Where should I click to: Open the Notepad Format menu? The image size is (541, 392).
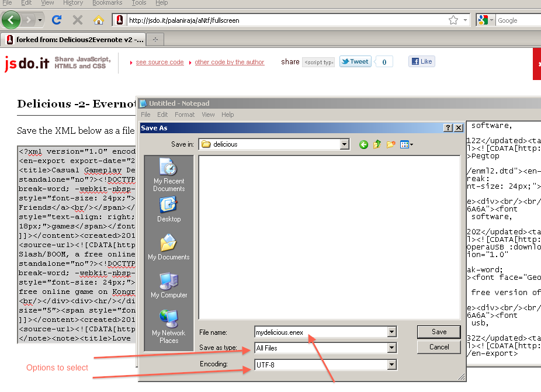[185, 115]
